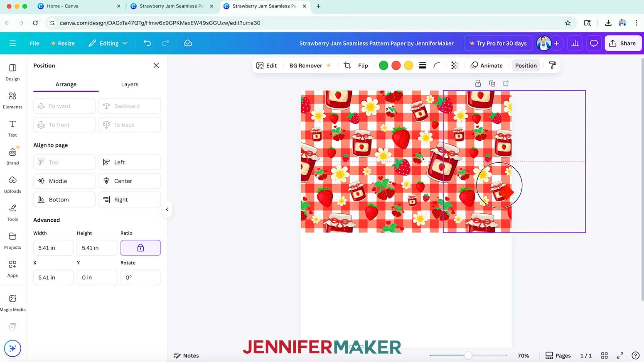Open the Elements sidebar panel
This screenshot has width=644, height=362.
(x=12, y=100)
